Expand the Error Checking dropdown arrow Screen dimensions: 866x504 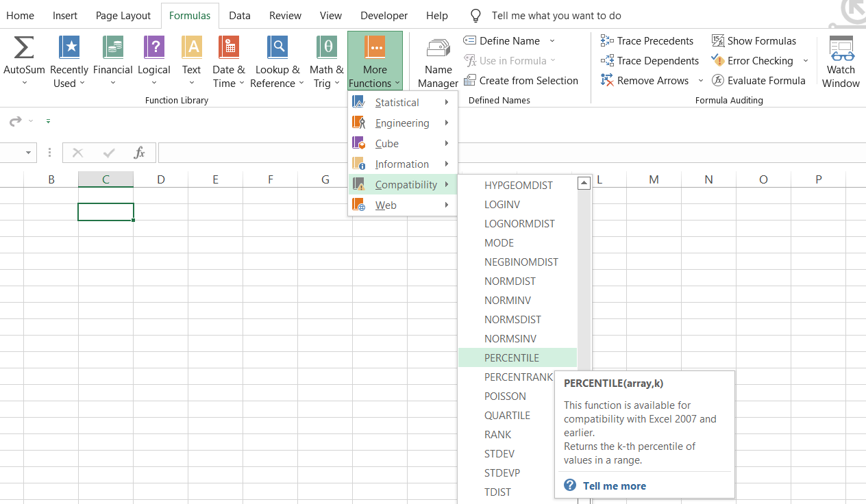(806, 61)
